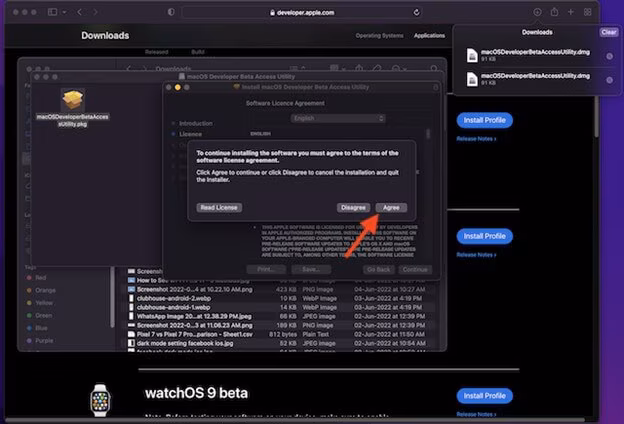This screenshot has height=424, width=624.
Task: Click the Save... button in installer
Action: tap(311, 270)
